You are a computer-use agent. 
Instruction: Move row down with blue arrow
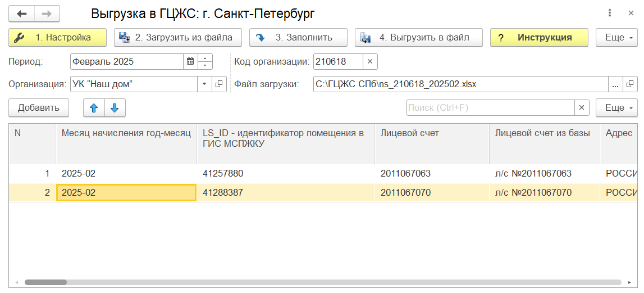(x=115, y=108)
